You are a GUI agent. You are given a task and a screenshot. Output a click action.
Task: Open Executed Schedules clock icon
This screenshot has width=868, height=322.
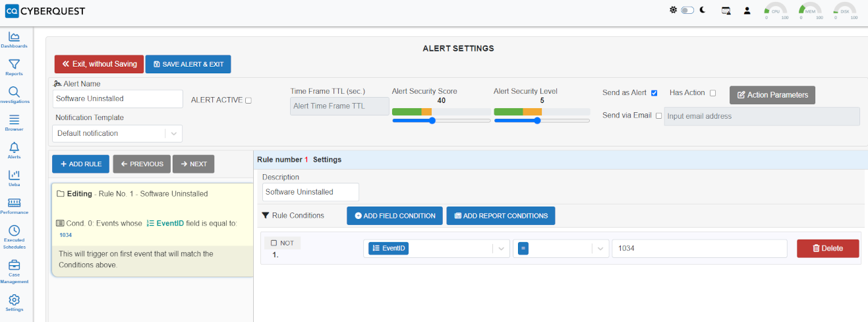(14, 230)
